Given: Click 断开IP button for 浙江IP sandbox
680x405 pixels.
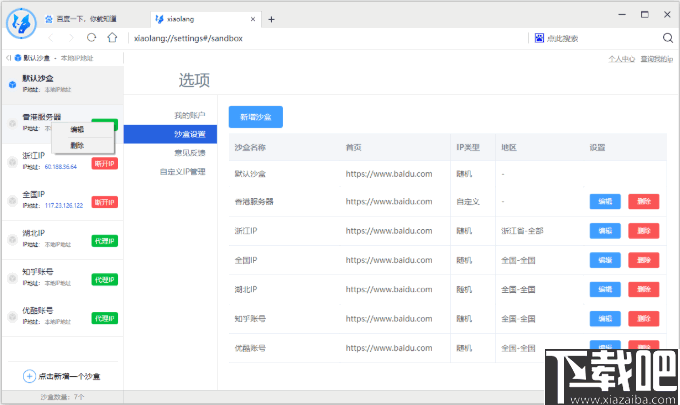Looking at the screenshot, I should pos(105,163).
